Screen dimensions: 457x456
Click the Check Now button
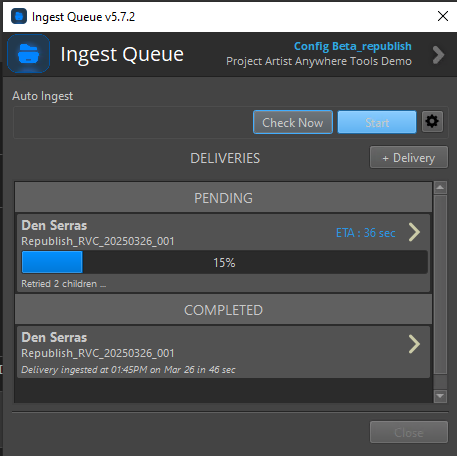(293, 122)
